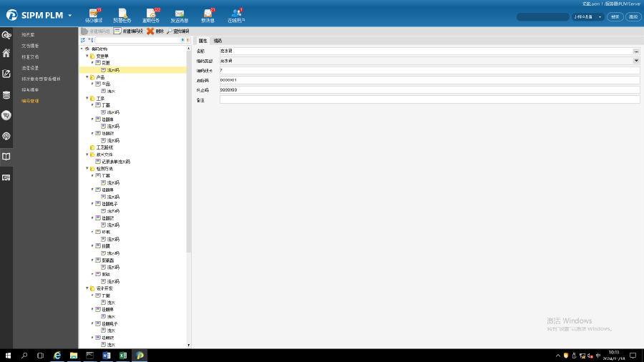Click the 查找编码 magnifier icon

point(169,31)
